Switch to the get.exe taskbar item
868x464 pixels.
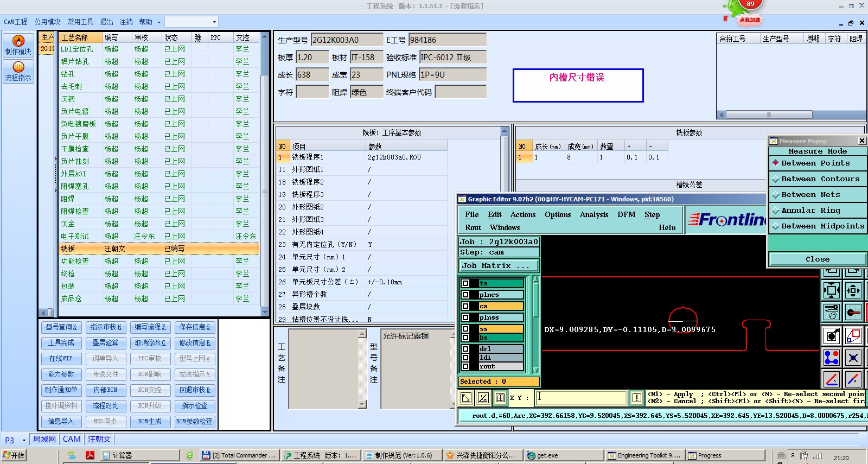[x=564, y=455]
